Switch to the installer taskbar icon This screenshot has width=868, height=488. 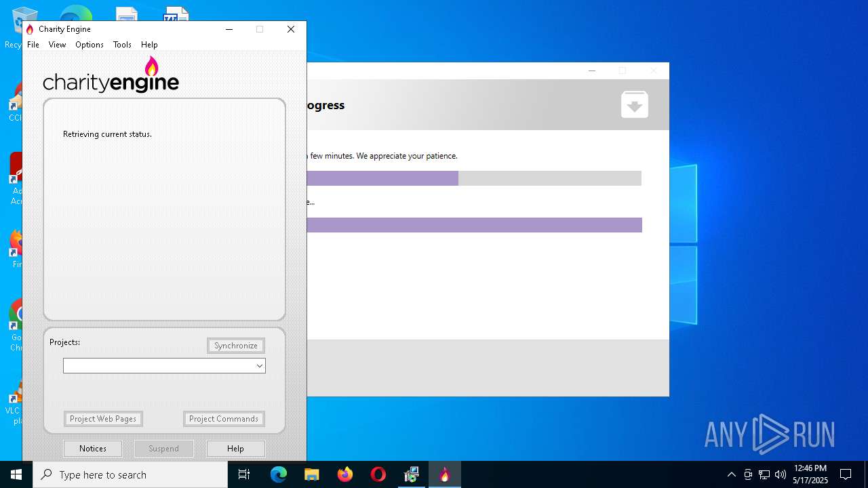[x=412, y=474]
